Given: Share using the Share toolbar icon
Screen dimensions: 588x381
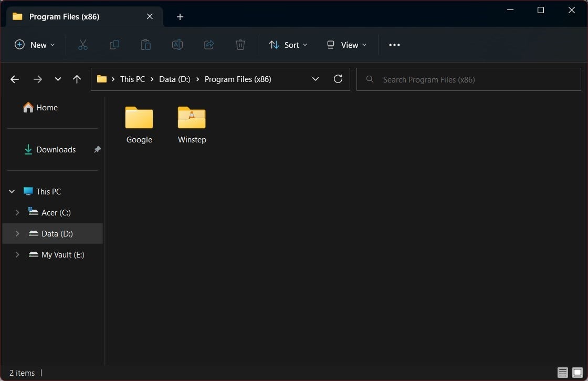Looking at the screenshot, I should (x=209, y=45).
